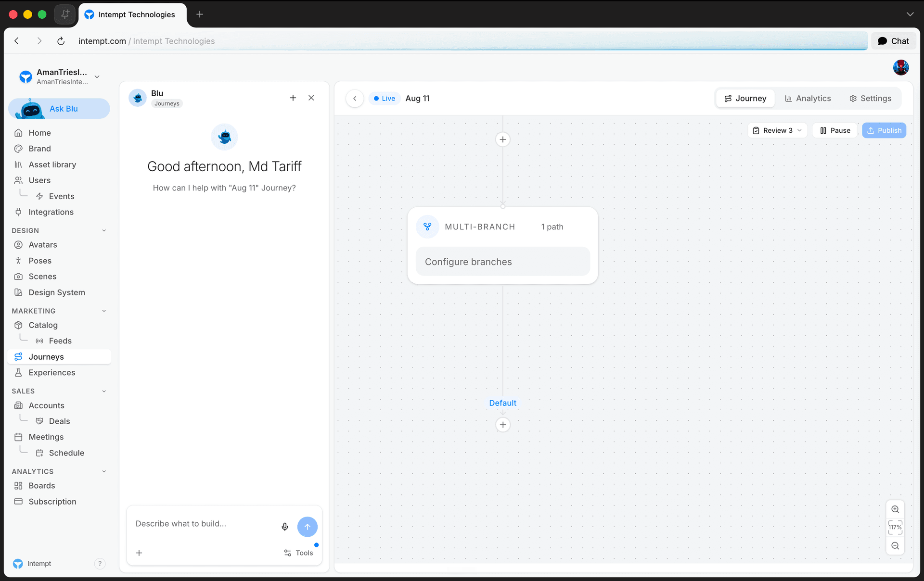The image size is (924, 581).
Task: Navigate back in browser
Action: point(17,41)
